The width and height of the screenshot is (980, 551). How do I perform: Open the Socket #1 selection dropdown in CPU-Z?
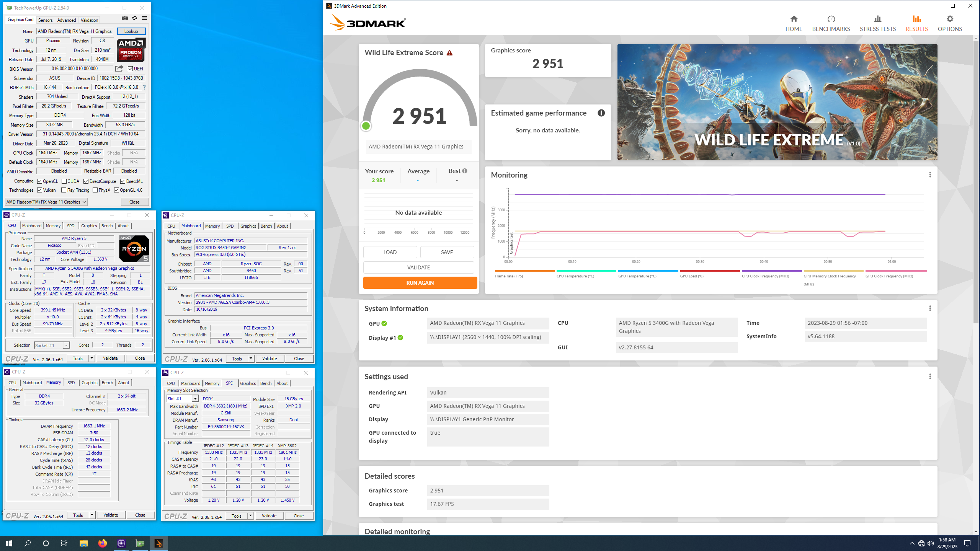52,345
